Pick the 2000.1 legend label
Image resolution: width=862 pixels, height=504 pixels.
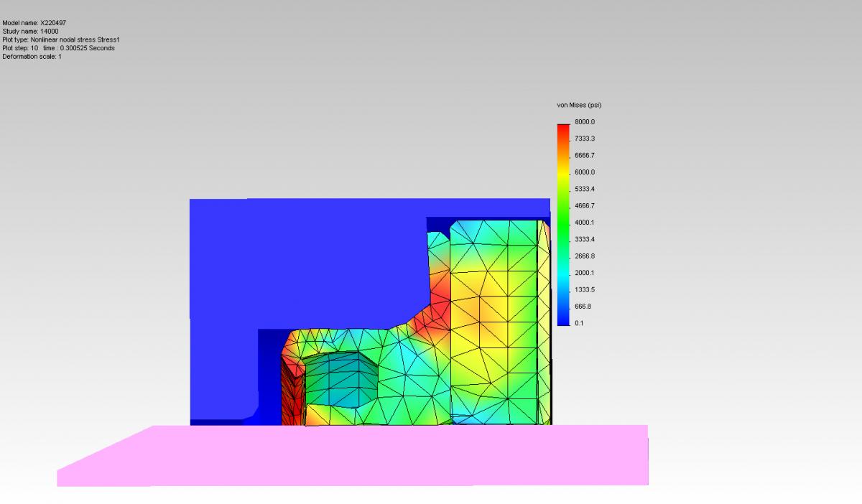pyautogui.click(x=584, y=273)
